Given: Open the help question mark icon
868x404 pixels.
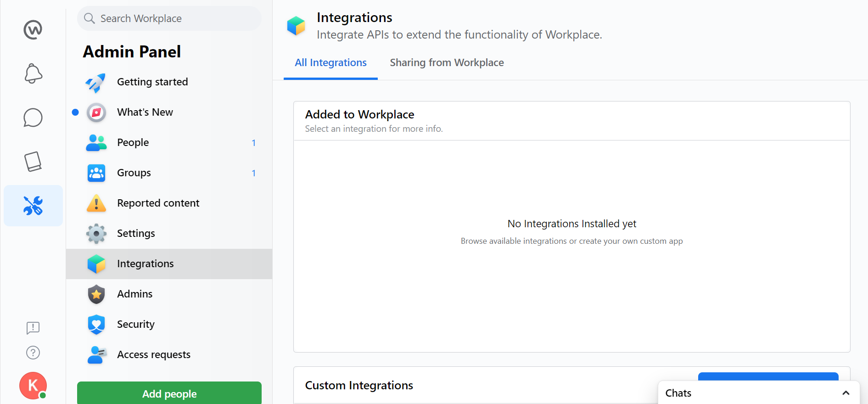Looking at the screenshot, I should (x=33, y=353).
